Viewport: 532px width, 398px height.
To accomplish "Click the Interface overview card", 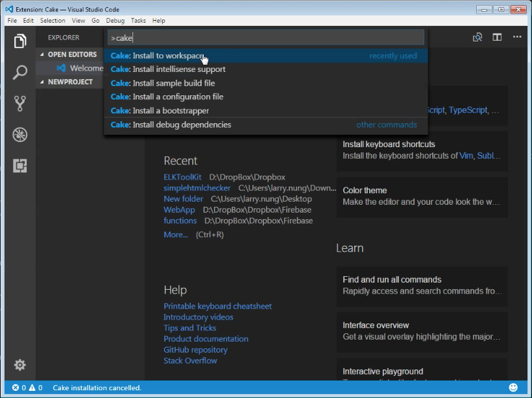I will tap(422, 331).
